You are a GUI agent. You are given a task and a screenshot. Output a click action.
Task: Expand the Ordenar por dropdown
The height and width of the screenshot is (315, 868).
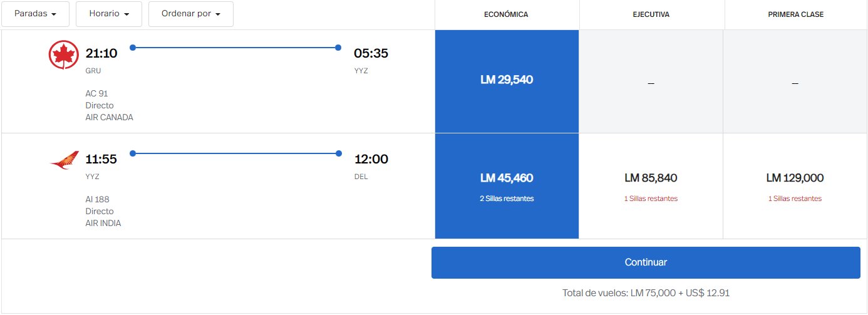tap(191, 14)
